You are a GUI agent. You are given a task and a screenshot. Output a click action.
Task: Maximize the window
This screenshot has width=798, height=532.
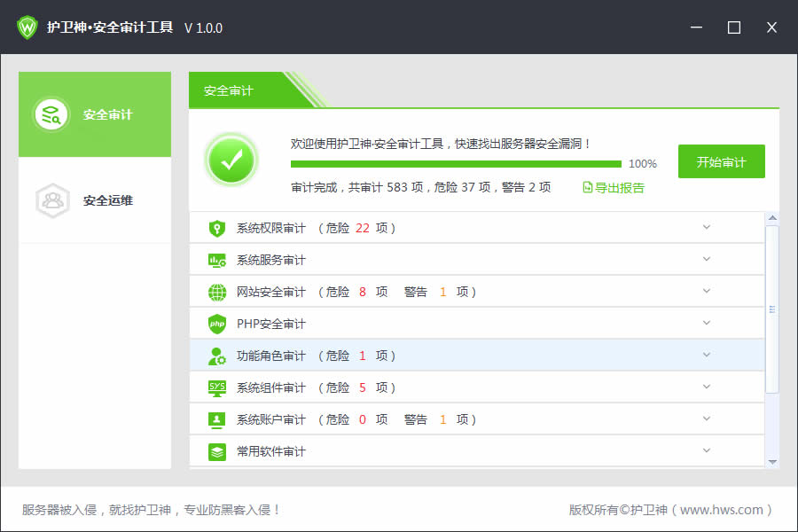(x=734, y=27)
